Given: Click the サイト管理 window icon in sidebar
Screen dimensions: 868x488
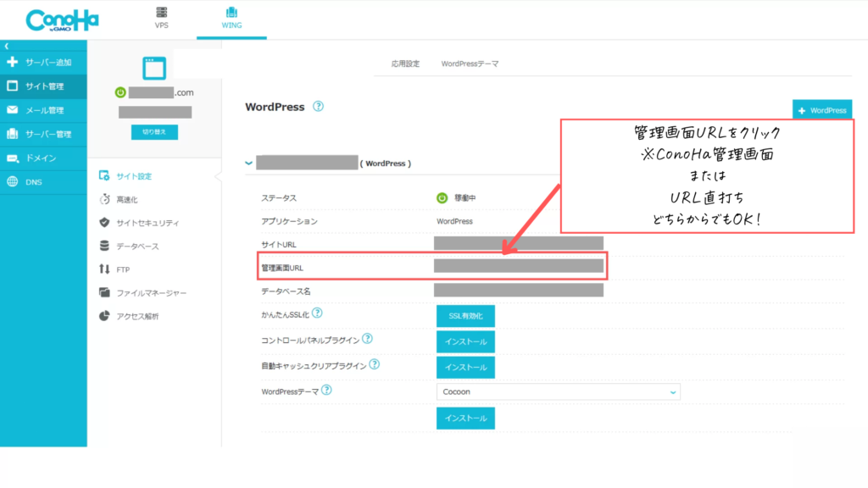Looking at the screenshot, I should pos(12,86).
